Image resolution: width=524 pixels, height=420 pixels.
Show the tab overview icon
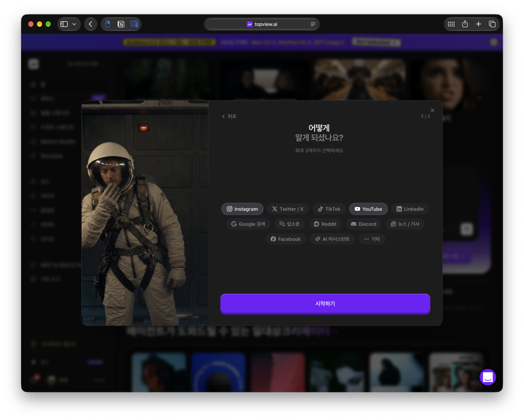(x=492, y=24)
